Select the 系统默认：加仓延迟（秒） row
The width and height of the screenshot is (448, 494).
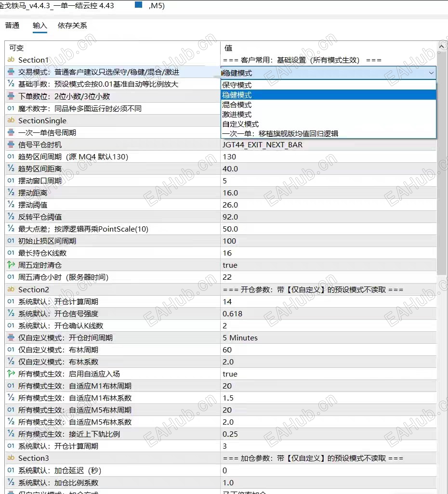coord(221,470)
